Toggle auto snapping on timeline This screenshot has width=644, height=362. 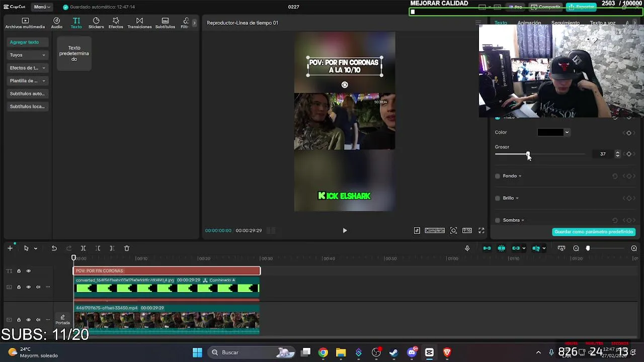(x=501, y=248)
